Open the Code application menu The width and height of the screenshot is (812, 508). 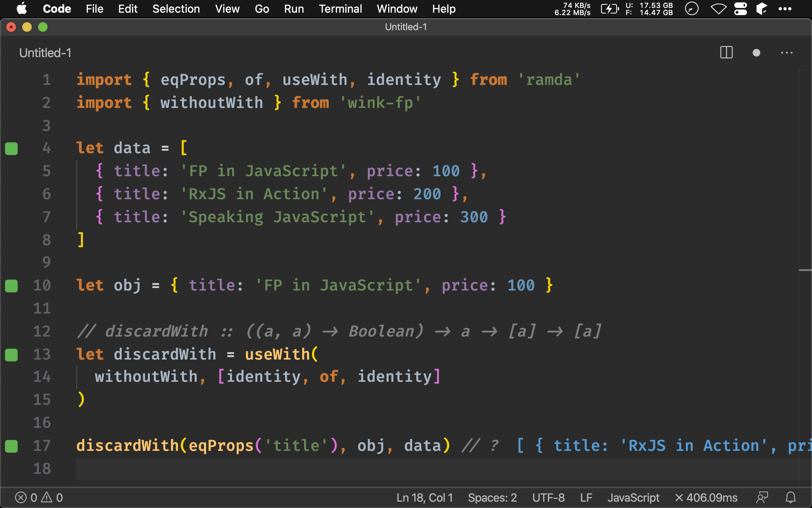[x=57, y=9]
